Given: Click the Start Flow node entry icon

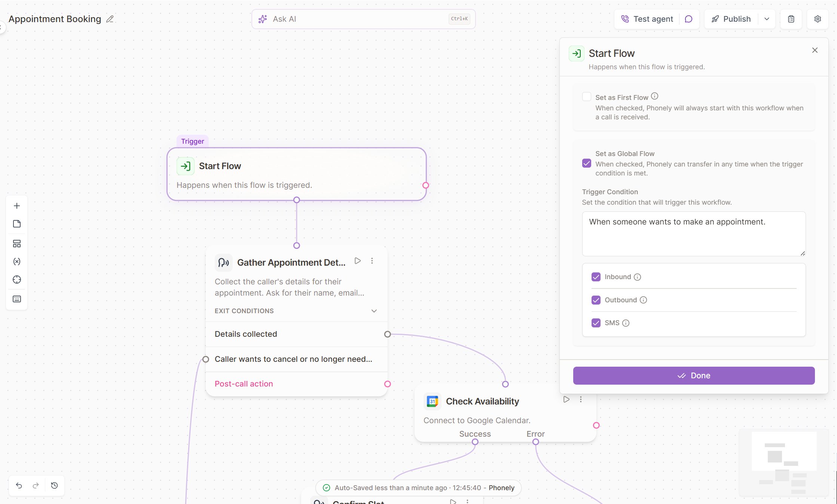Looking at the screenshot, I should click(x=186, y=166).
